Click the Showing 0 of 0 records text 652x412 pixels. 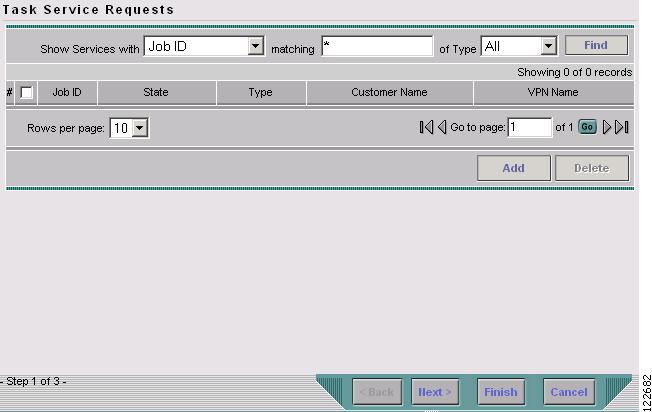pos(574,72)
